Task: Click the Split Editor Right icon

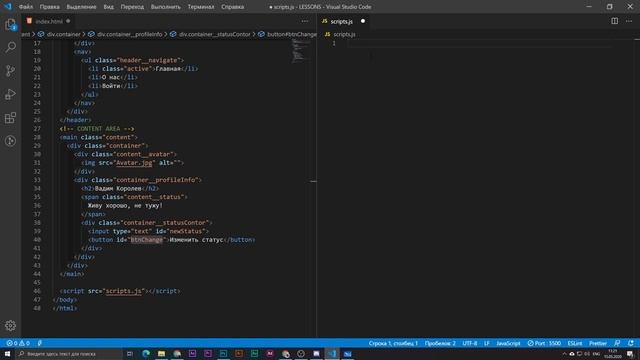Action: [614, 21]
